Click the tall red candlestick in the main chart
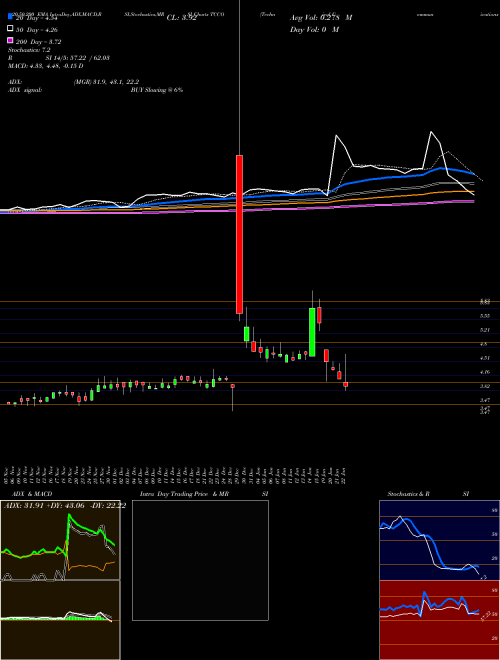This screenshot has width=500, height=660. coord(239,234)
